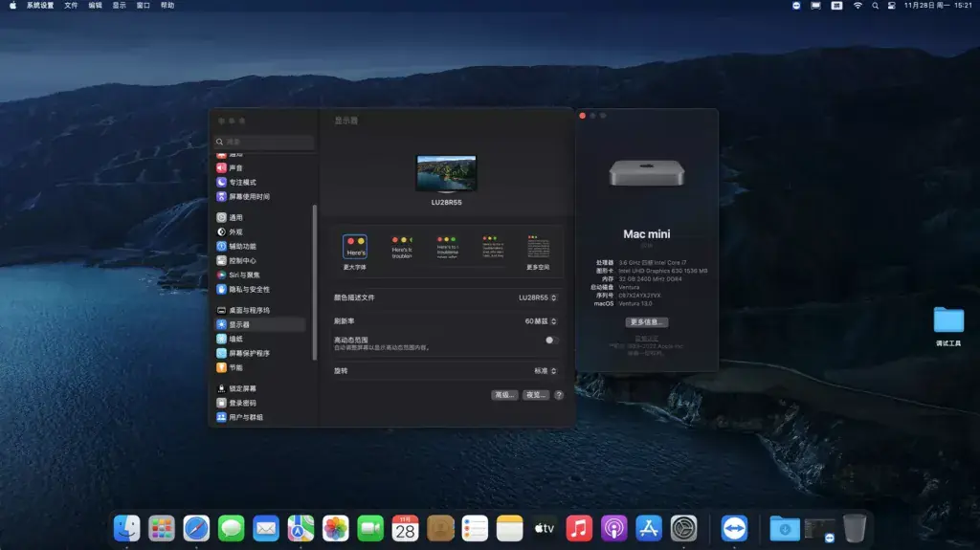Image resolution: width=980 pixels, height=550 pixels.
Task: Open the 旋转 (Rotation) 标准 dropdown
Action: pyautogui.click(x=545, y=371)
